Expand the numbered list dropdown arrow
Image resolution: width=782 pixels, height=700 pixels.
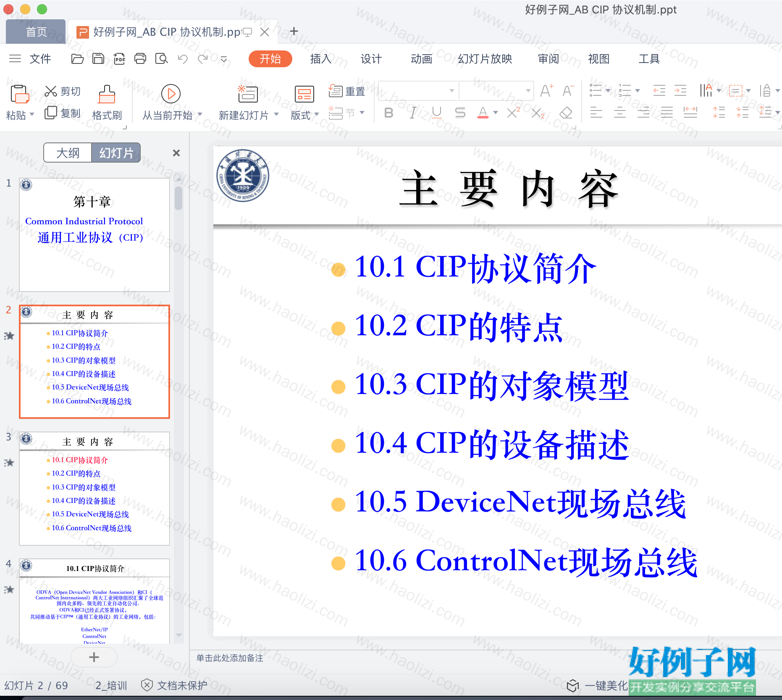coord(638,90)
